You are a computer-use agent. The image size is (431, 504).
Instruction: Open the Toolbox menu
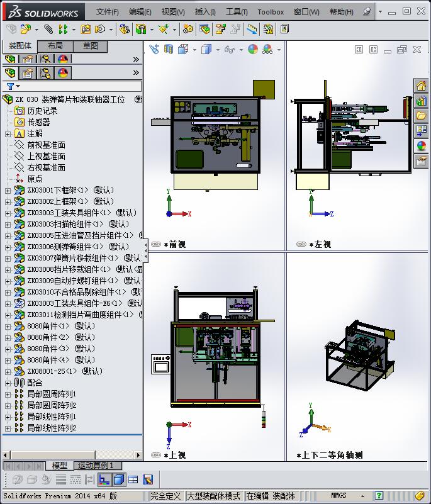coord(271,12)
